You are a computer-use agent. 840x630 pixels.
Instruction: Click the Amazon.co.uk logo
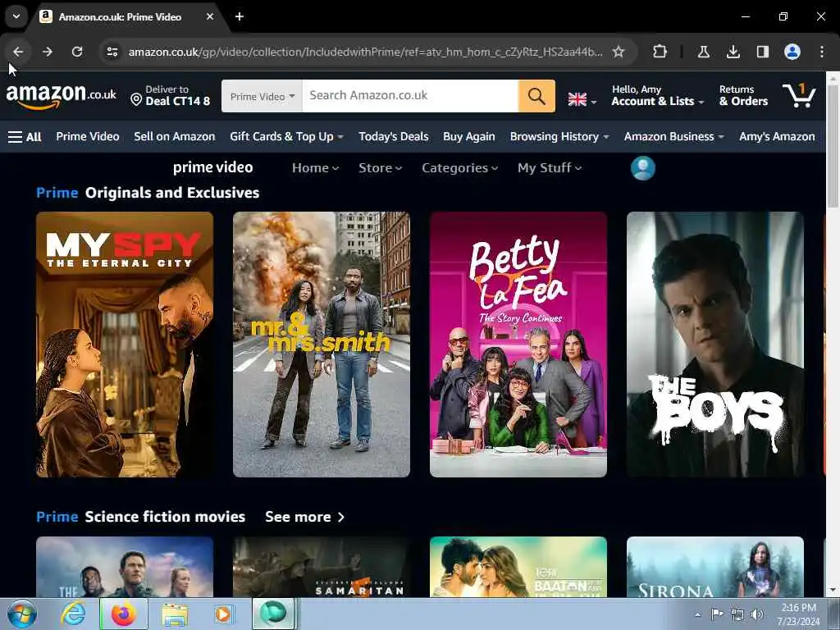coord(61,96)
